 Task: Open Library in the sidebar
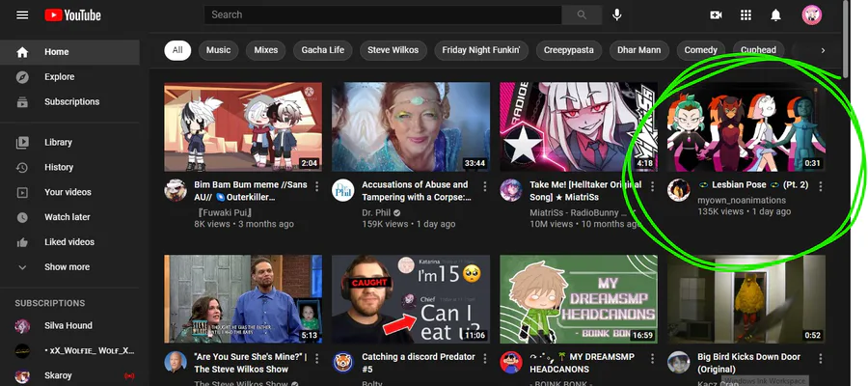point(69,142)
